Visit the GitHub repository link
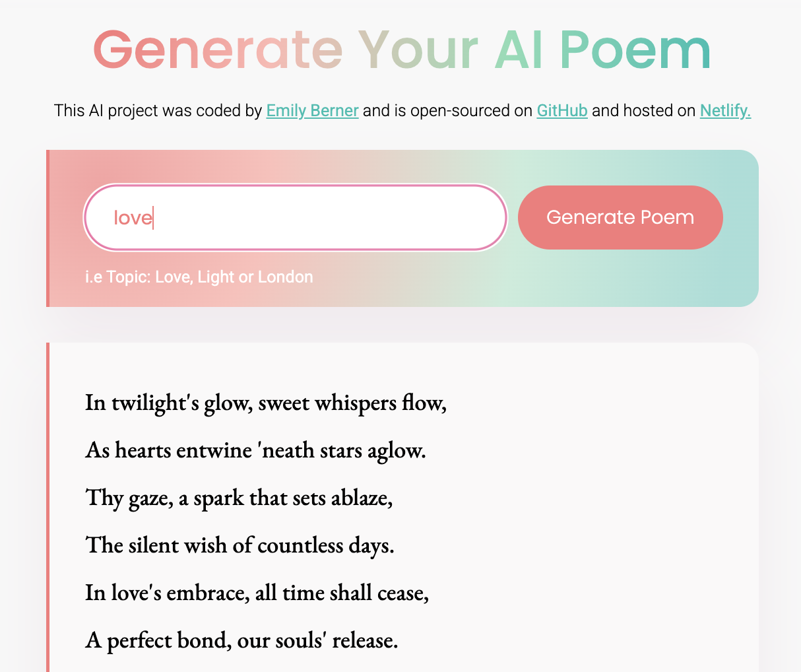 pos(561,110)
